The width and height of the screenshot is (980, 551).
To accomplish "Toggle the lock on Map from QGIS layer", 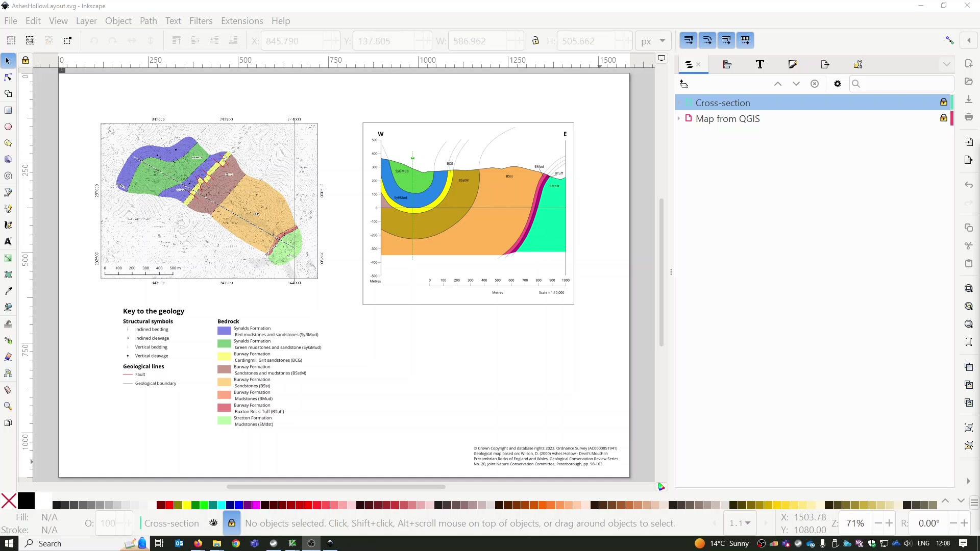I will [943, 118].
